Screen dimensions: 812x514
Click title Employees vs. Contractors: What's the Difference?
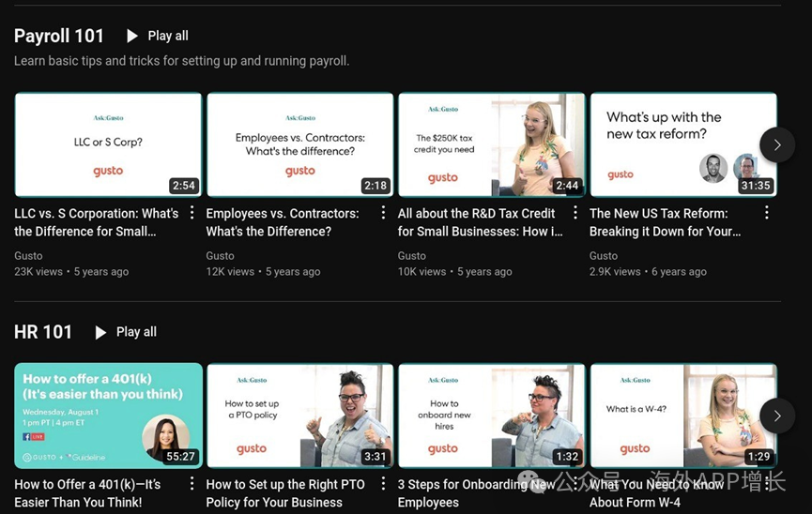[283, 222]
